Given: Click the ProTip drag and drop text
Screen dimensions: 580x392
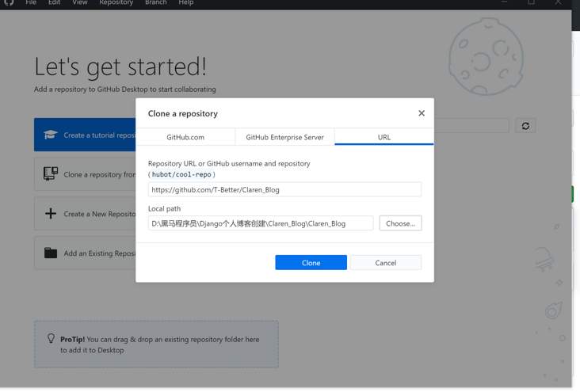Looking at the screenshot, I should [160, 344].
